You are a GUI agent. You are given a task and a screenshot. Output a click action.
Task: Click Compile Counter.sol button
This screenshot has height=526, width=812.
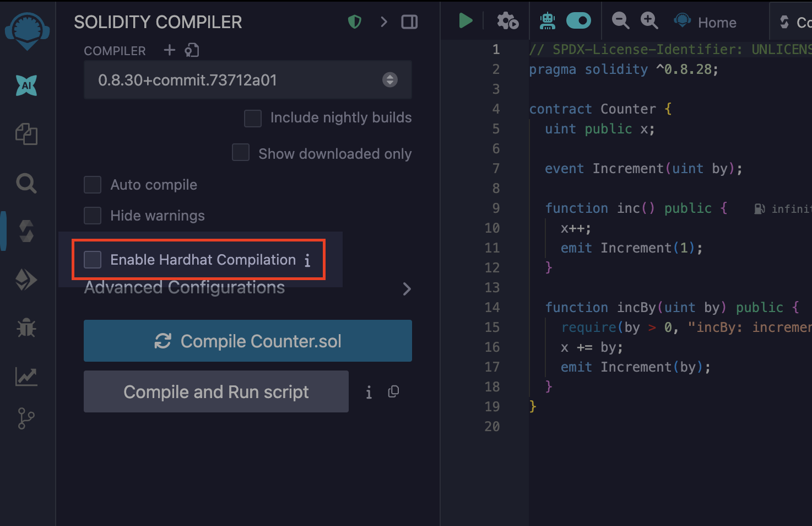tap(248, 341)
